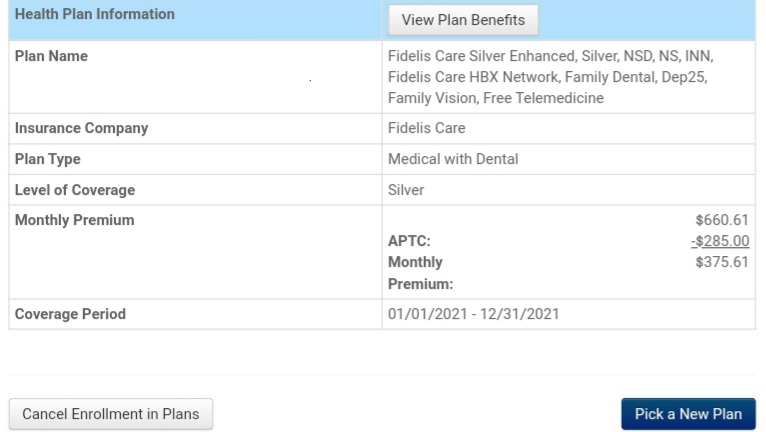Click the Monthly Premium row label

[x=74, y=220]
